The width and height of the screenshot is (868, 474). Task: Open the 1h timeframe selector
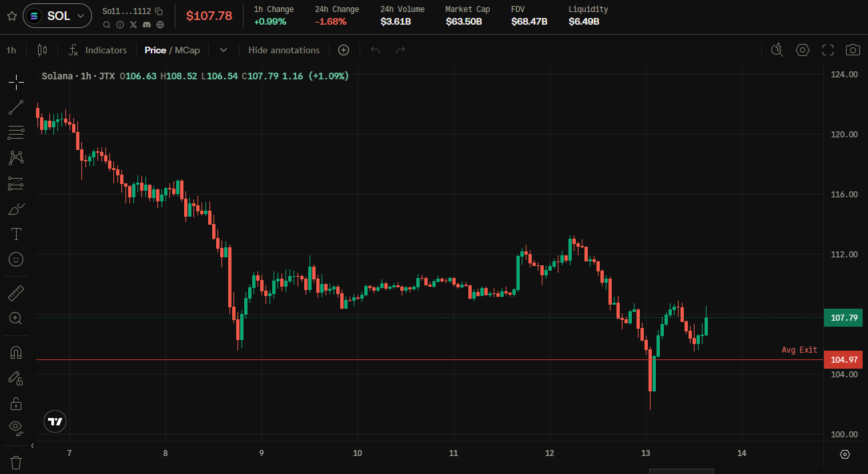tap(11, 50)
